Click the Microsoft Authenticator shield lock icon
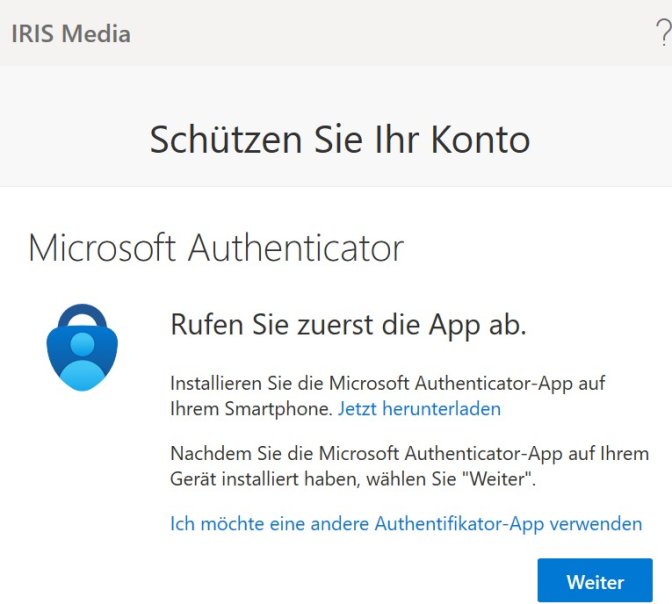The height and width of the screenshot is (604, 672). click(x=82, y=348)
